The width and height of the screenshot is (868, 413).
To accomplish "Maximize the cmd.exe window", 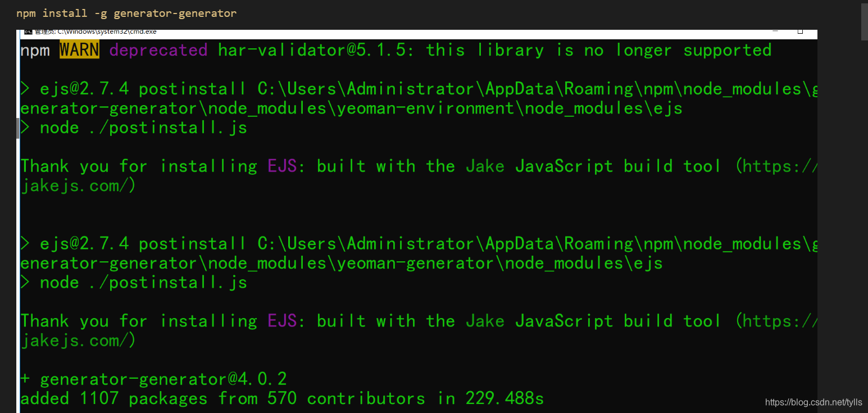I will (800, 31).
